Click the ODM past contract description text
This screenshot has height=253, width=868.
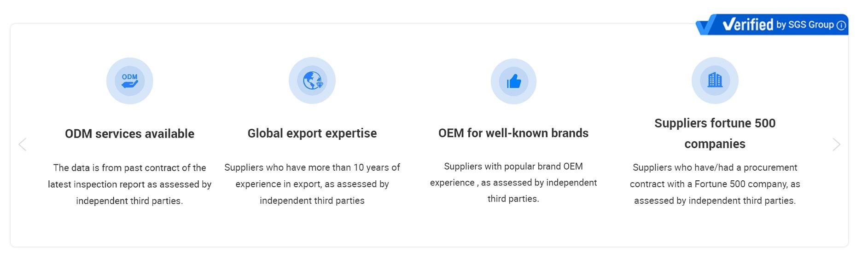[x=129, y=184]
